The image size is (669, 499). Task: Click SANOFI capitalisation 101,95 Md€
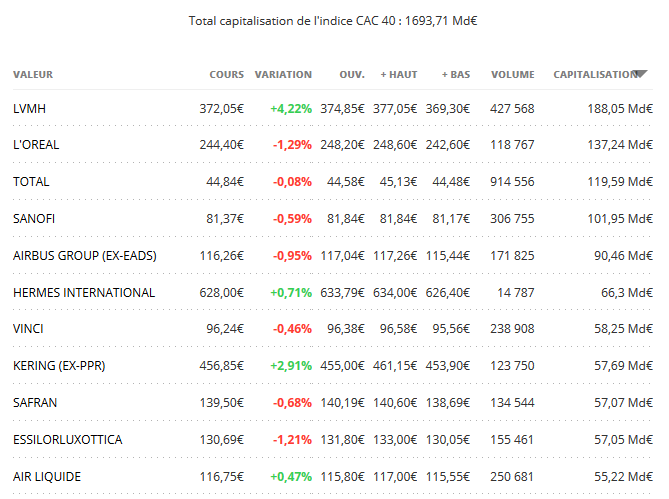pos(620,219)
